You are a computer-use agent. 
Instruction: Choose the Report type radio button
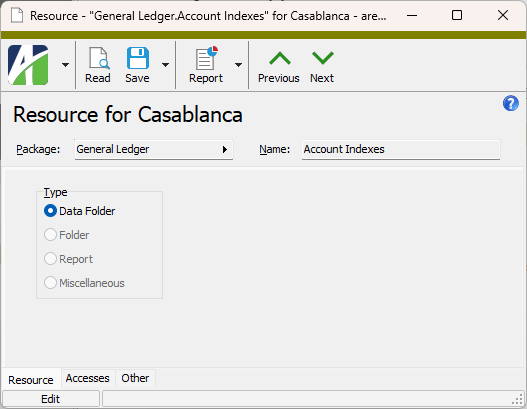pos(50,259)
